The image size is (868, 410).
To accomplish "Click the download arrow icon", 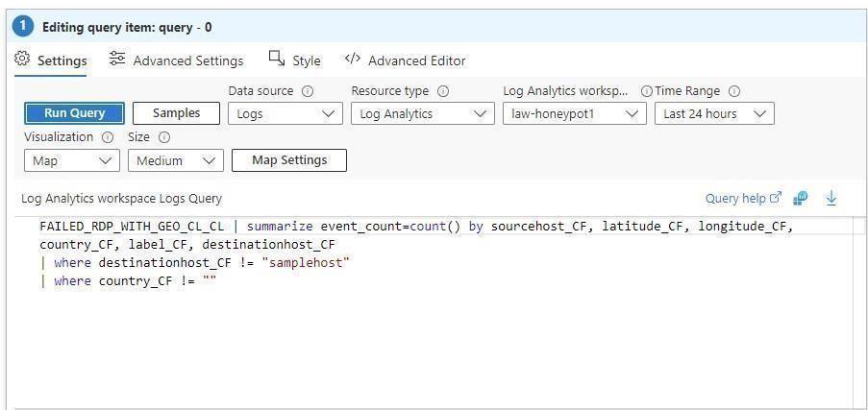I will coord(831,199).
